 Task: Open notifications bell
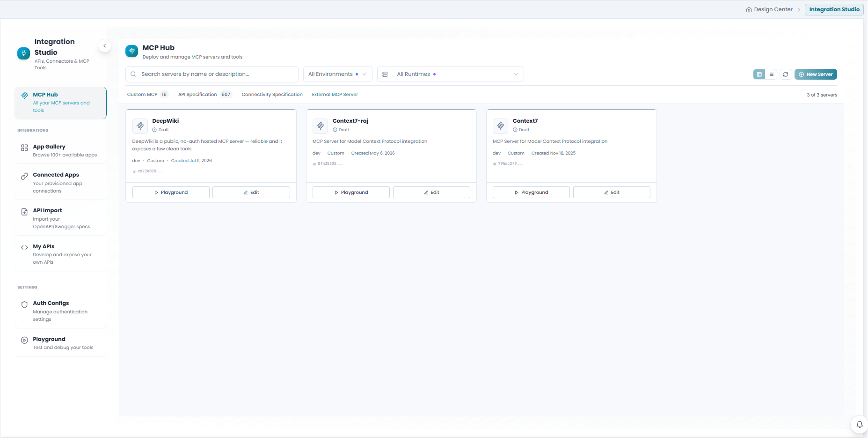[860, 424]
